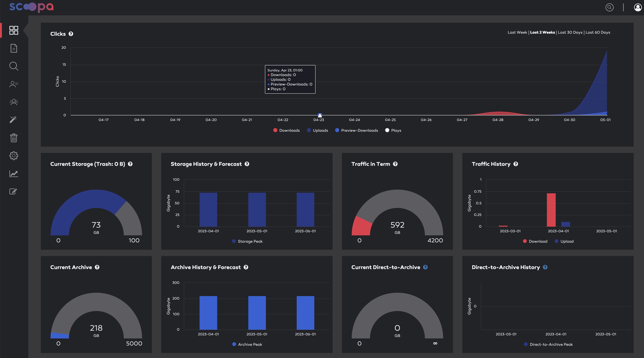Open the dashboard grid icon in sidebar
Screen dimensions: 644x358
point(14,30)
